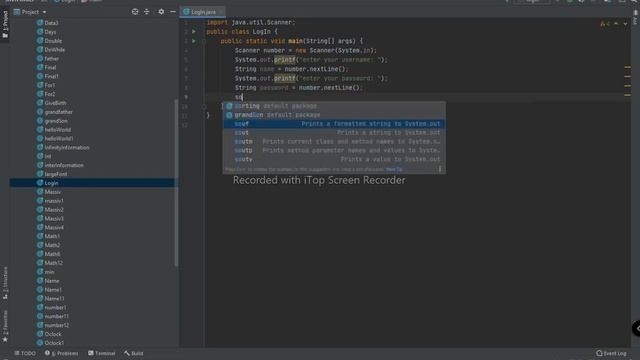
Task: Open Days class in project tree
Action: click(x=50, y=32)
